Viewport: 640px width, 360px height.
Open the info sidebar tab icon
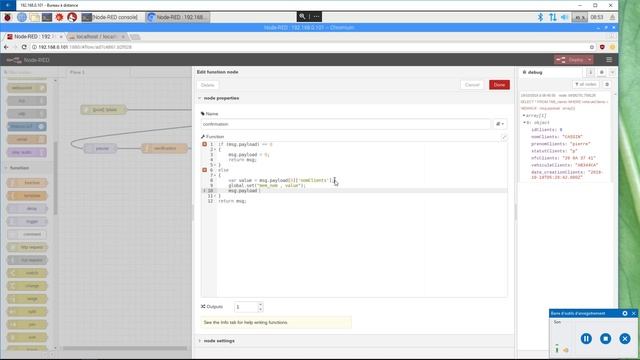pyautogui.click(x=590, y=72)
